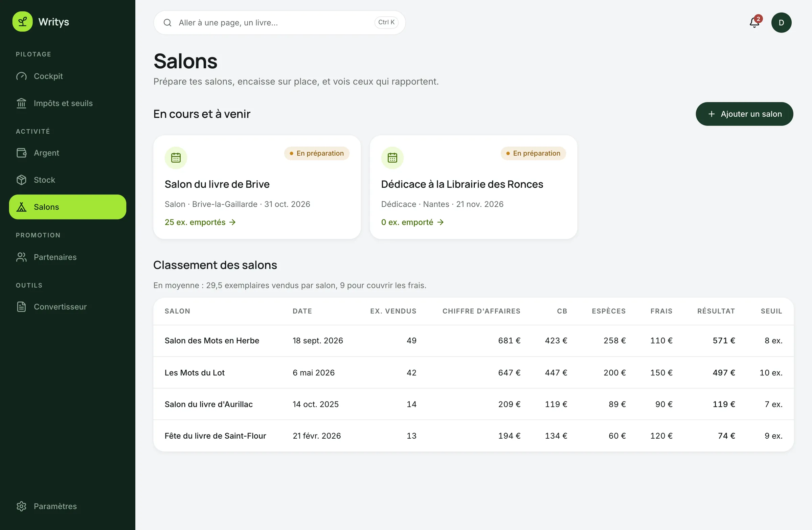The image size is (812, 530).
Task: Click the search magnifier icon
Action: click(x=167, y=23)
